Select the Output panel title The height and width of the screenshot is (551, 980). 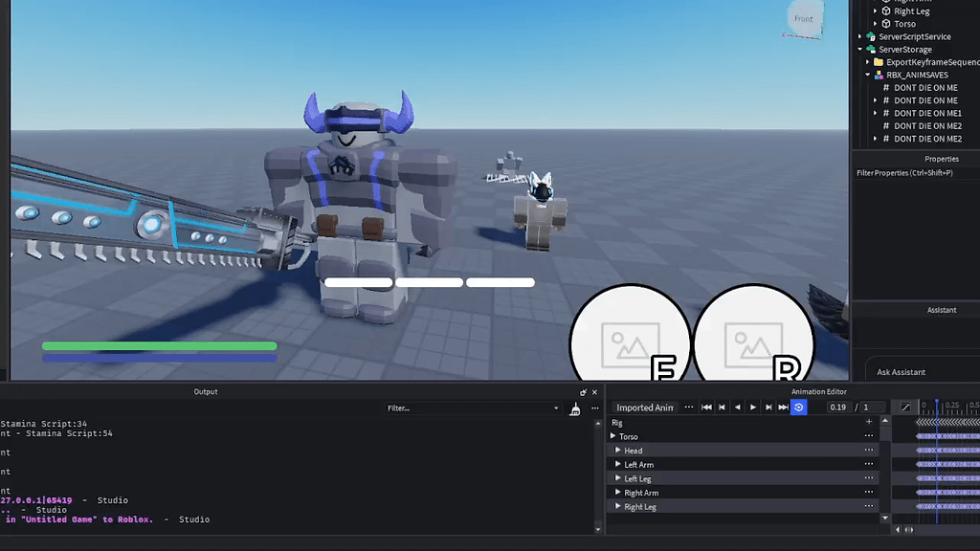[206, 391]
